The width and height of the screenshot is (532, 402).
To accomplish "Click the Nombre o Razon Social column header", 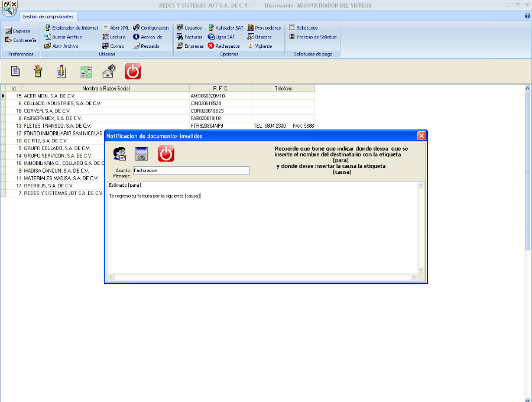I will tap(106, 88).
